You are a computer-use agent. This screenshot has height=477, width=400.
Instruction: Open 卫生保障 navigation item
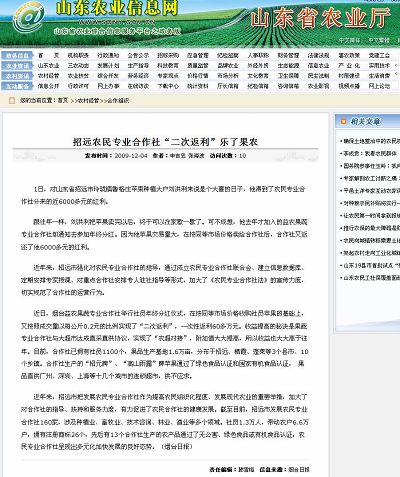click(288, 76)
